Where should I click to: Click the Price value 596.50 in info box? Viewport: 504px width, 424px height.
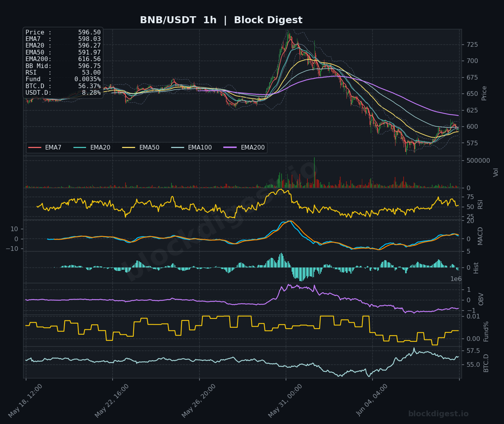pyautogui.click(x=89, y=32)
